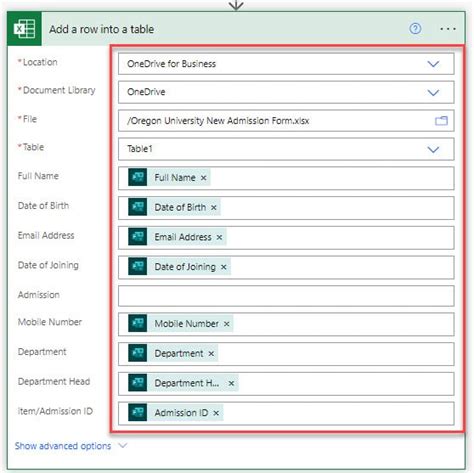This screenshot has height=473, width=474.
Task: Click the Forms icon on Department token
Action: coord(138,353)
